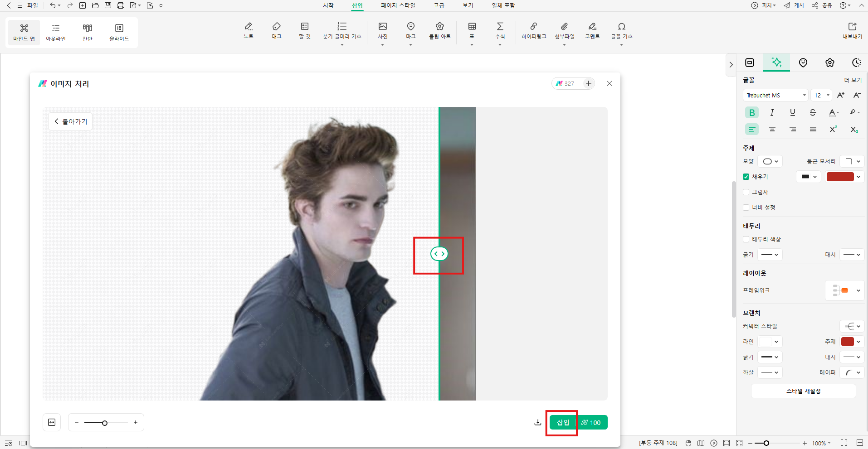Switch to Slide view mode
Viewport: 868px width, 449px height.
119,33
